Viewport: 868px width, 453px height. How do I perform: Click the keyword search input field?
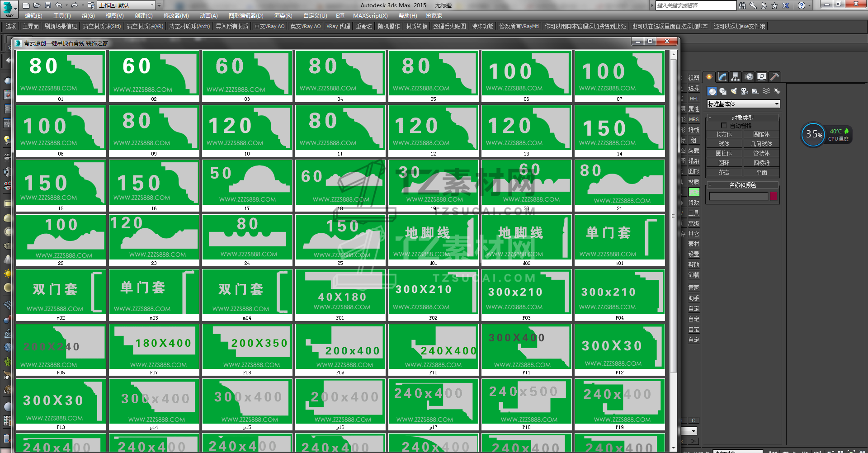click(x=695, y=5)
